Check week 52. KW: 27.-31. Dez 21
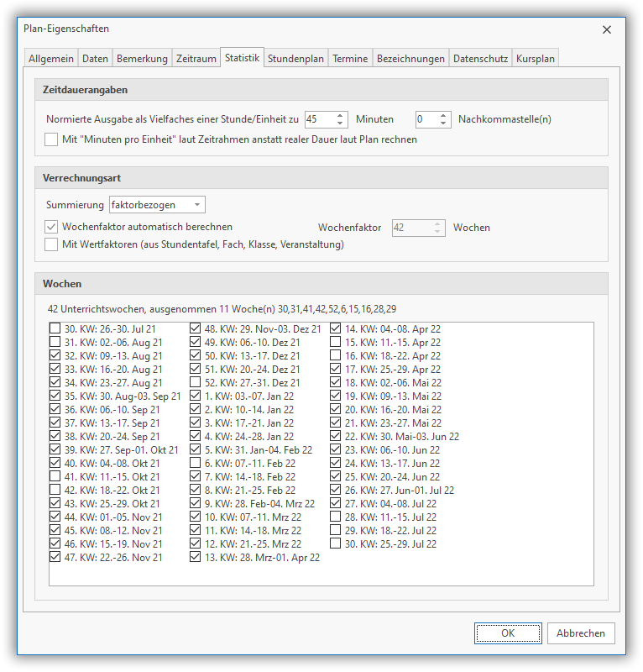This screenshot has width=643, height=672. click(196, 383)
